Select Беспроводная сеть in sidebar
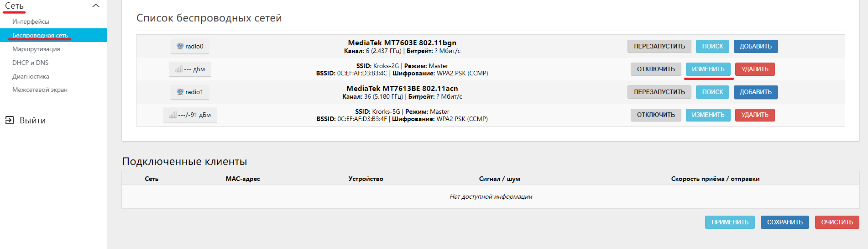 (40, 35)
